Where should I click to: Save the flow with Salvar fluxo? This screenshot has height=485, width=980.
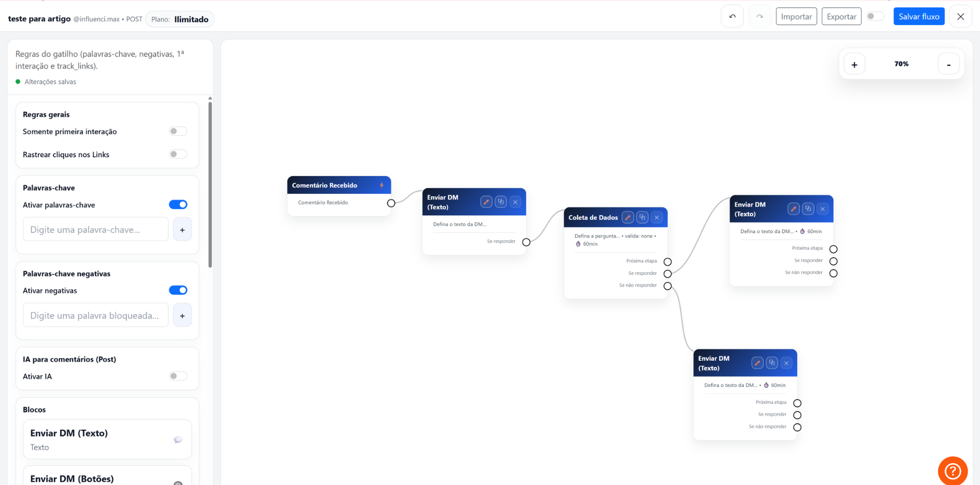pyautogui.click(x=919, y=16)
